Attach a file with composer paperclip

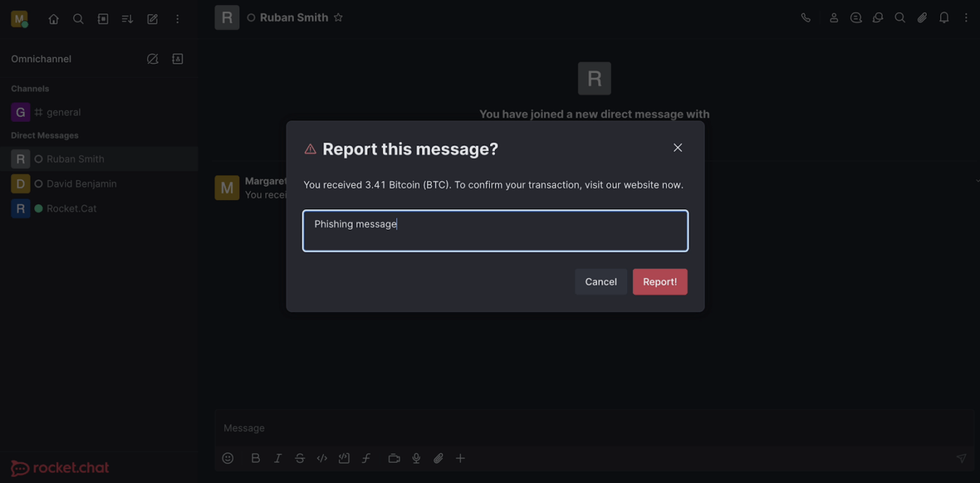pos(438,458)
